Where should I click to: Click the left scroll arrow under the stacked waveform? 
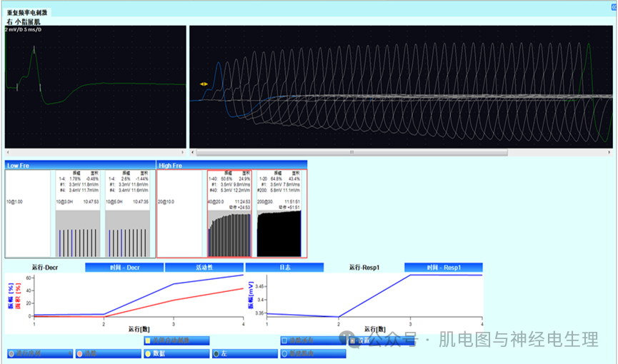(193, 152)
